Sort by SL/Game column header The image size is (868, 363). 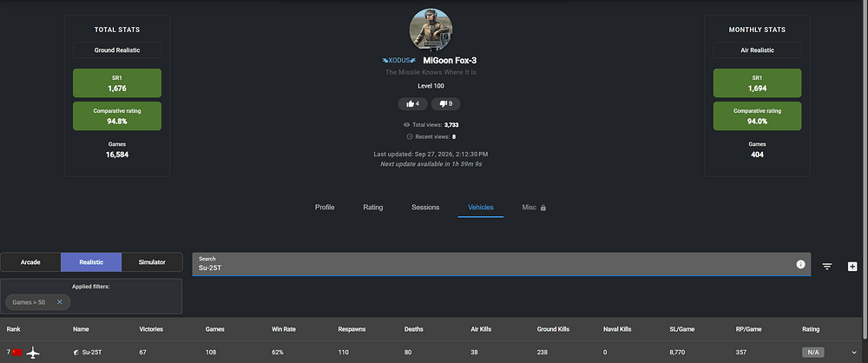682,329
